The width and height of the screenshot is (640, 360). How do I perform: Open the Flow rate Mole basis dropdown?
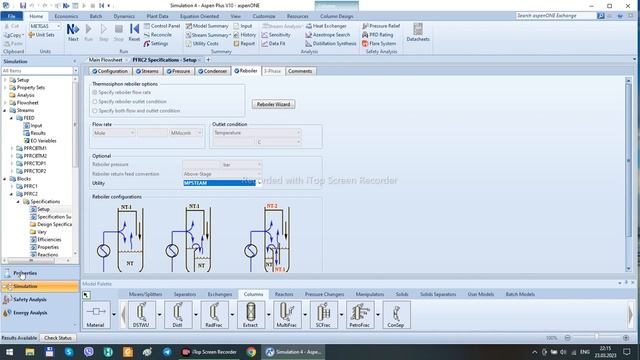coord(132,133)
